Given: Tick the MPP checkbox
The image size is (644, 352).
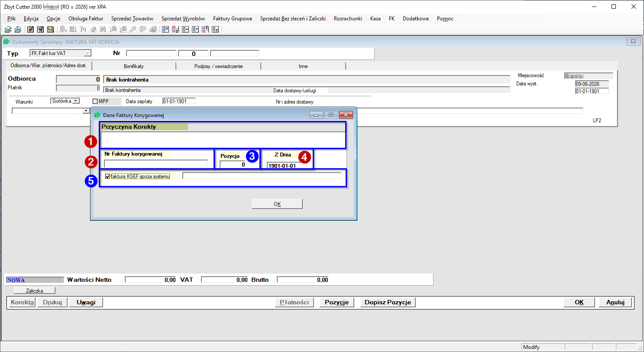Looking at the screenshot, I should pyautogui.click(x=95, y=101).
